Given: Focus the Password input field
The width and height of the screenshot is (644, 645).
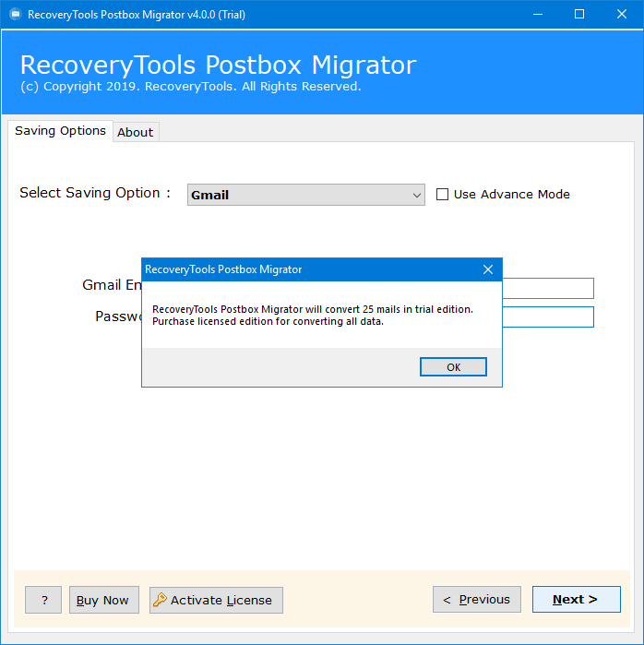Looking at the screenshot, I should click(x=548, y=317).
